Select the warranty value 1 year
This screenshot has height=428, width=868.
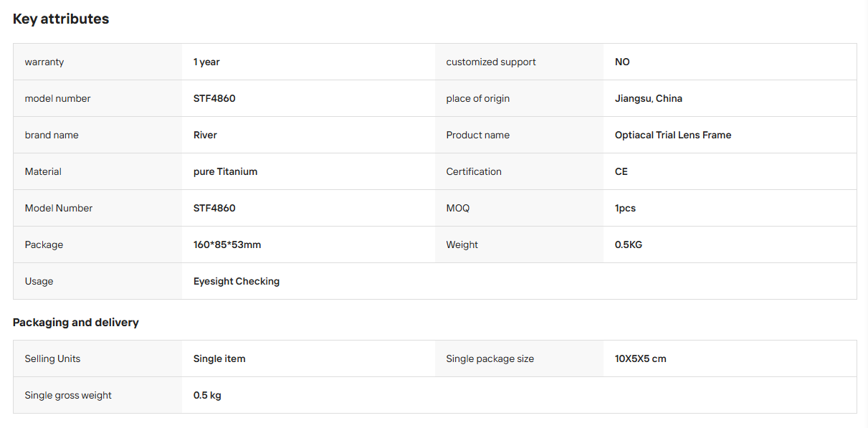pyautogui.click(x=206, y=62)
